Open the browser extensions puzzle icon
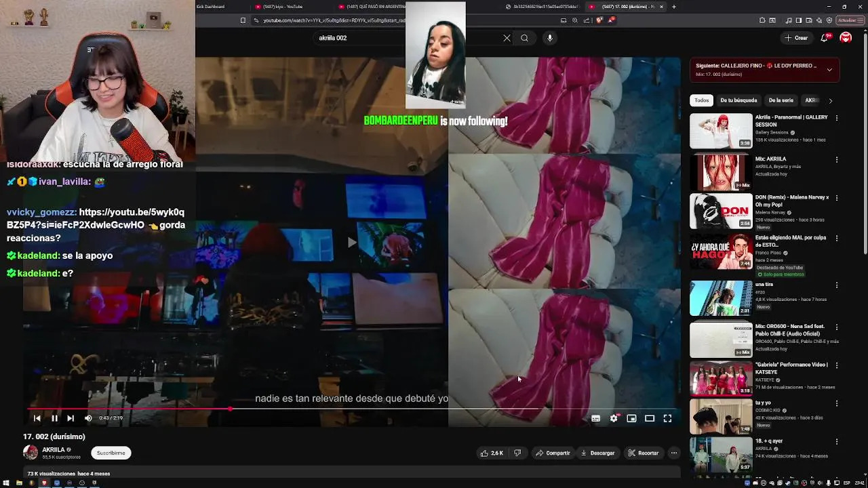The height and width of the screenshot is (488, 868). click(762, 20)
